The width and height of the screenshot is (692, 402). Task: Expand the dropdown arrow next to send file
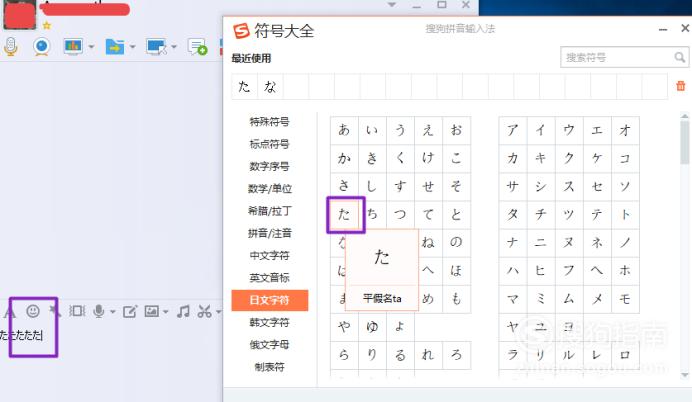tap(132, 46)
